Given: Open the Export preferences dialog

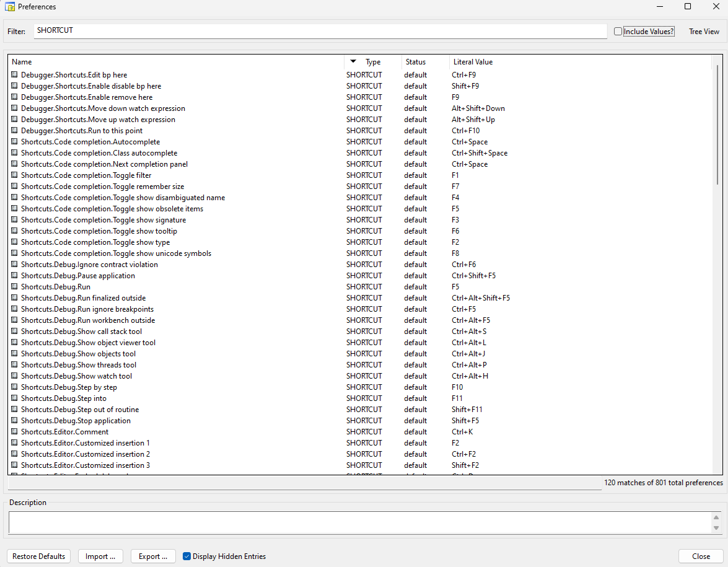Looking at the screenshot, I should coord(153,556).
